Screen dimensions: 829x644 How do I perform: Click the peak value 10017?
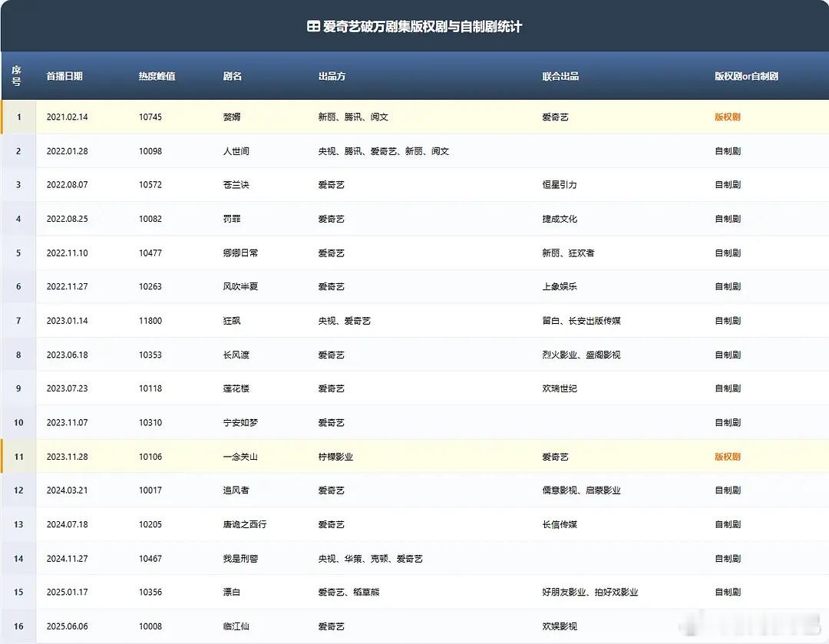click(x=150, y=490)
